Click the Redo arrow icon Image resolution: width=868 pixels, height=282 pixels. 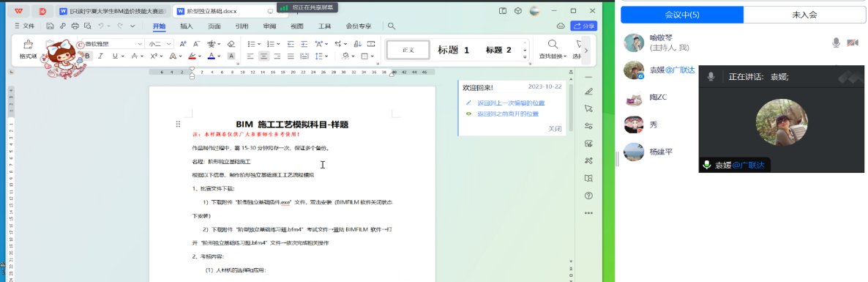pos(119,26)
